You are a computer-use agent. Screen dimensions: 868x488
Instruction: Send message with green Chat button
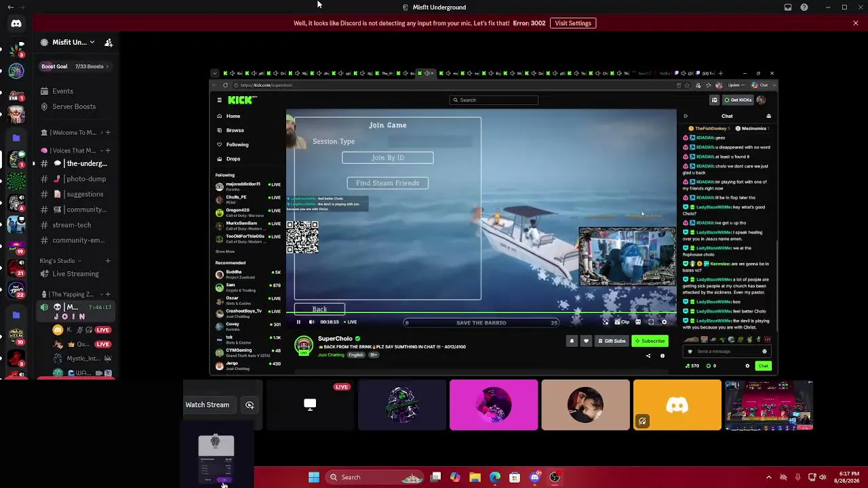(x=764, y=366)
